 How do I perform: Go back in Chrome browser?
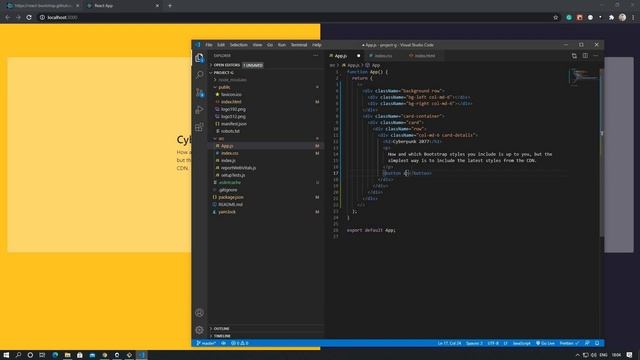[7, 18]
